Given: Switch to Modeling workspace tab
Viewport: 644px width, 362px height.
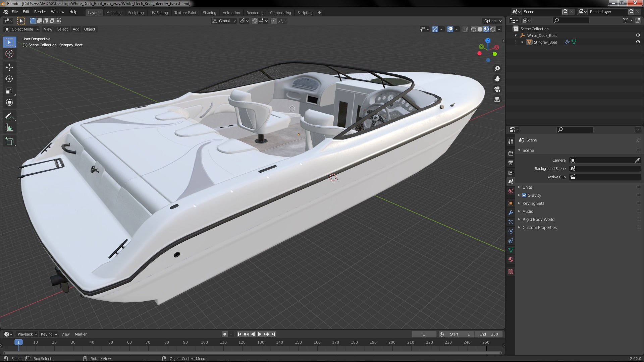Looking at the screenshot, I should (x=114, y=13).
